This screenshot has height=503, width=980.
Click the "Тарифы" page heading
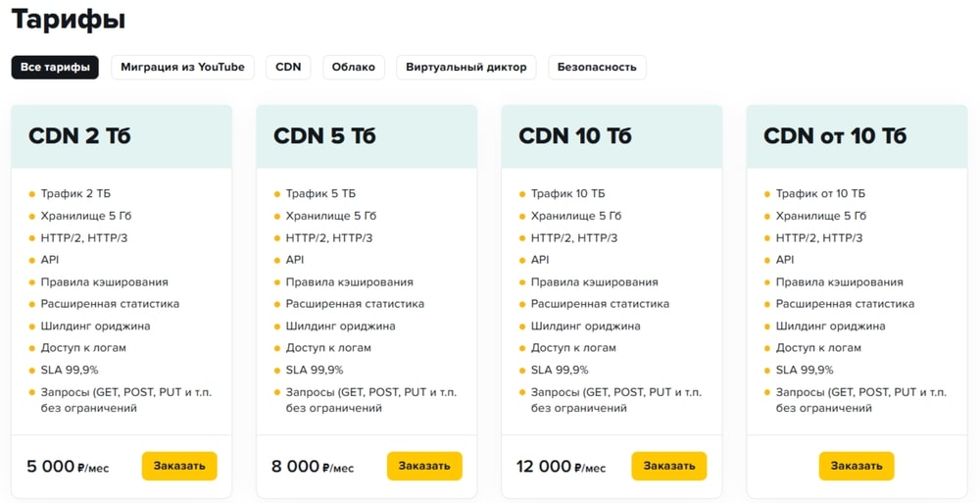(69, 20)
